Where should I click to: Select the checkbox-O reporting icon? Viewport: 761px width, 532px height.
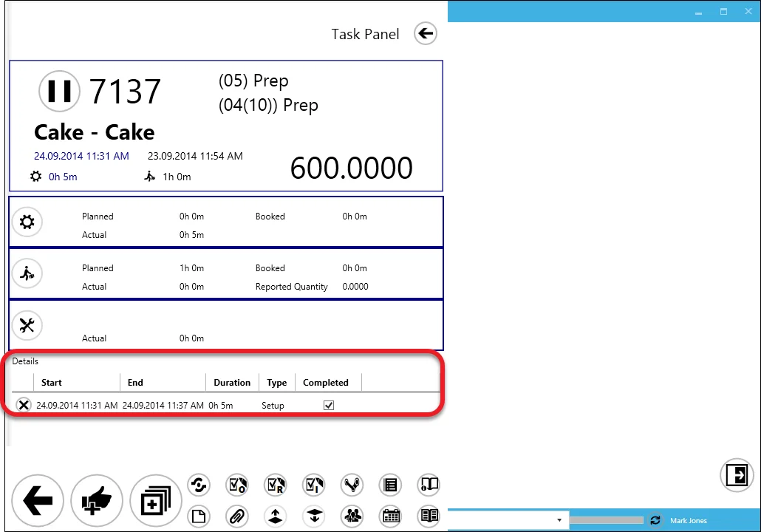(x=237, y=485)
